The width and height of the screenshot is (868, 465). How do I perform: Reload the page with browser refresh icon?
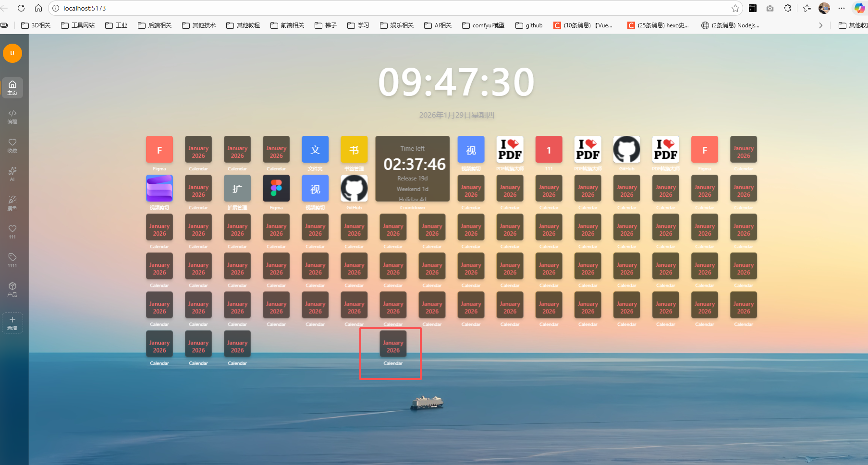[x=21, y=8]
